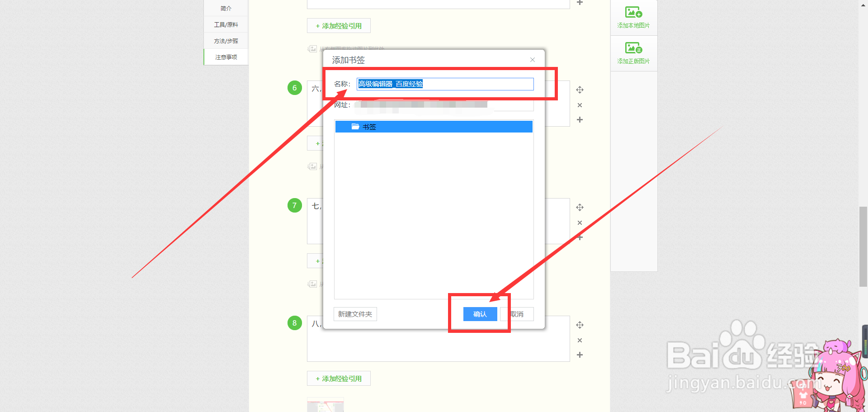Go to 方法/步骤 section in sidebar
Image resolution: width=868 pixels, height=412 pixels.
226,41
